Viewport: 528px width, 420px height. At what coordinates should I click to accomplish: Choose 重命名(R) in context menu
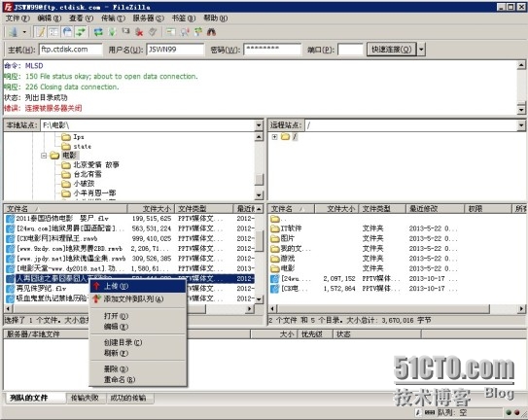coord(138,379)
